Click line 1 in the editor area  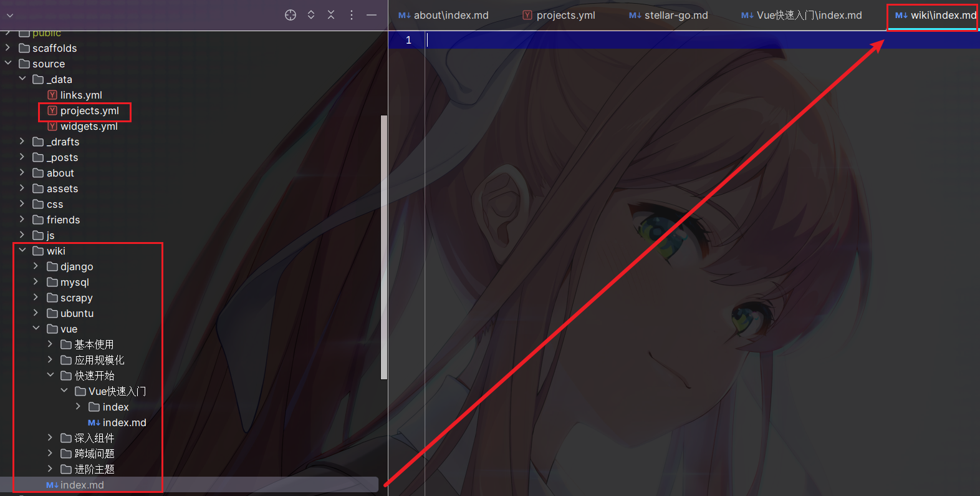coord(623,40)
